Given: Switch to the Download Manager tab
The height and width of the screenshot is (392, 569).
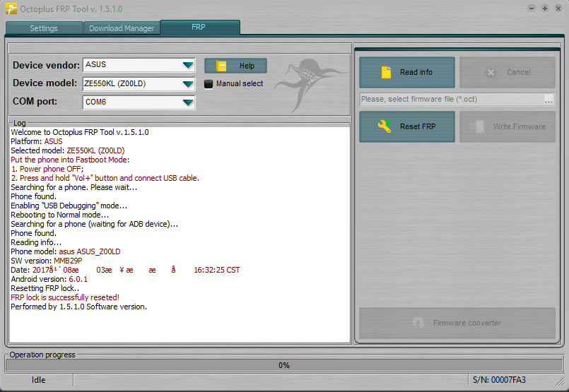Looking at the screenshot, I should pos(122,28).
